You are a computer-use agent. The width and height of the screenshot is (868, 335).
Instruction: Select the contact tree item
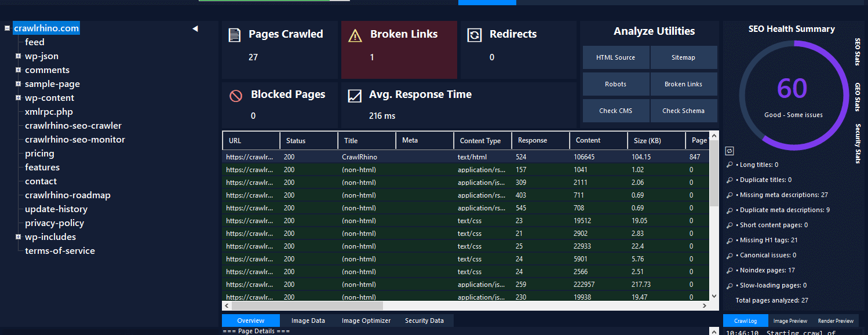pos(41,181)
